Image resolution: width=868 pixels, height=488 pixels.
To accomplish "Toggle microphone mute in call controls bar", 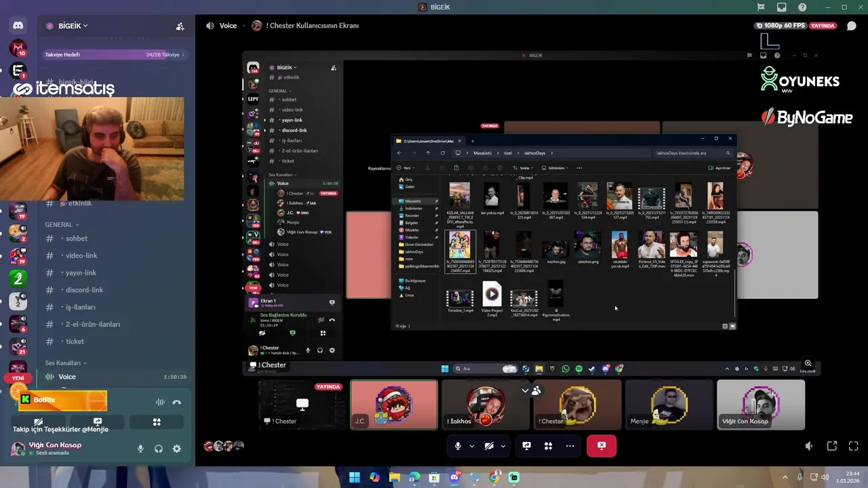I will coord(458,446).
